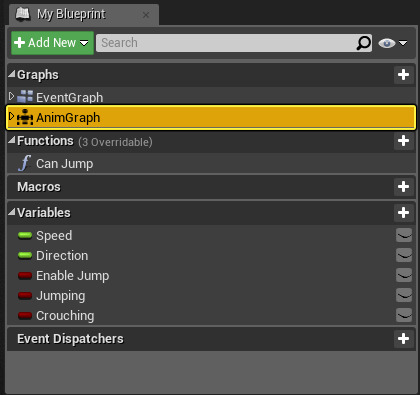The image size is (420, 395).
Task: Expand the EventGraph tree item
Action: [x=12, y=96]
